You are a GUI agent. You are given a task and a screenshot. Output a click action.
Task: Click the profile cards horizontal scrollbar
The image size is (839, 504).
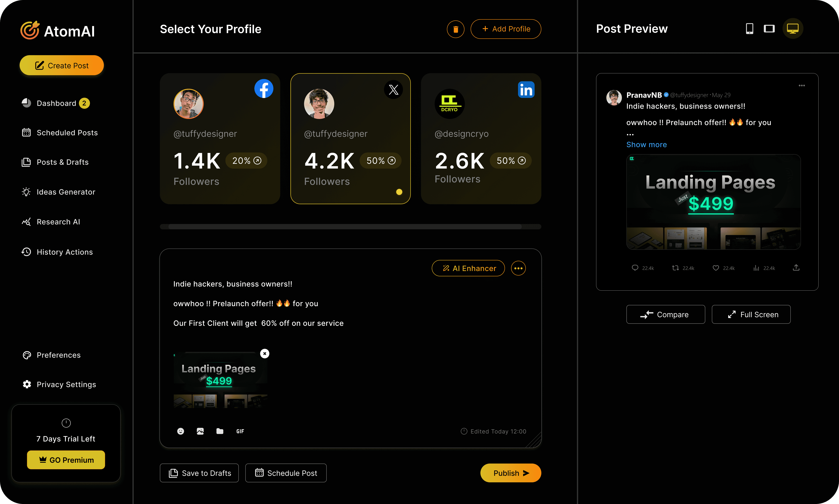345,226
